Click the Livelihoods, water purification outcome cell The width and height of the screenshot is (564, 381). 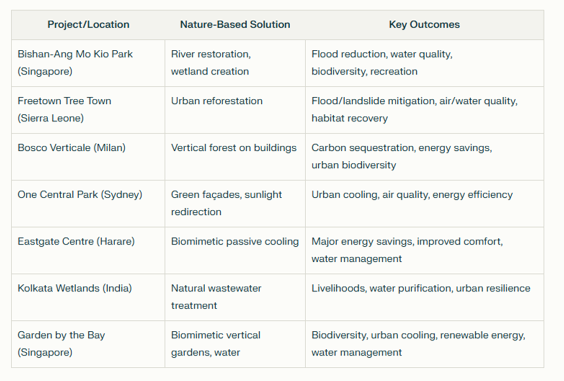pos(424,297)
